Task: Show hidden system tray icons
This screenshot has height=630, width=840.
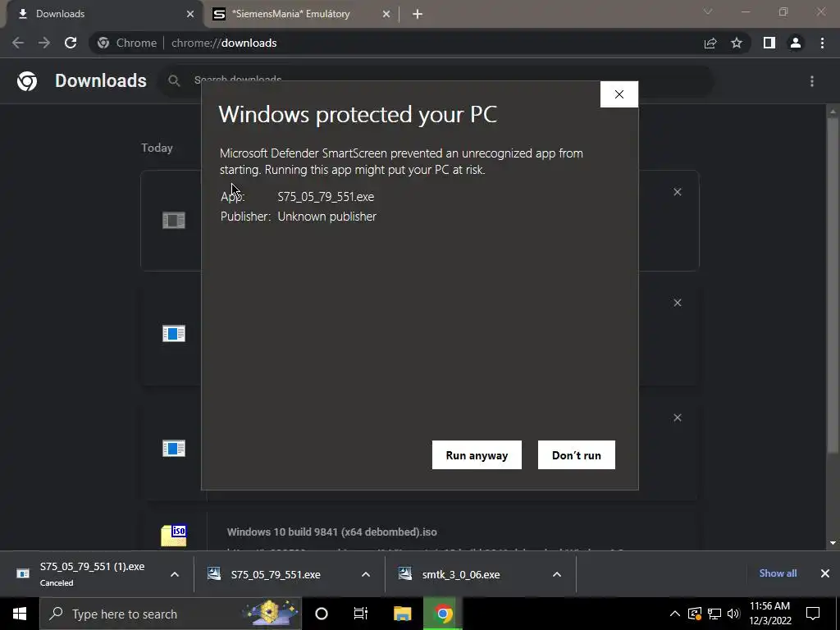Action: 675,614
